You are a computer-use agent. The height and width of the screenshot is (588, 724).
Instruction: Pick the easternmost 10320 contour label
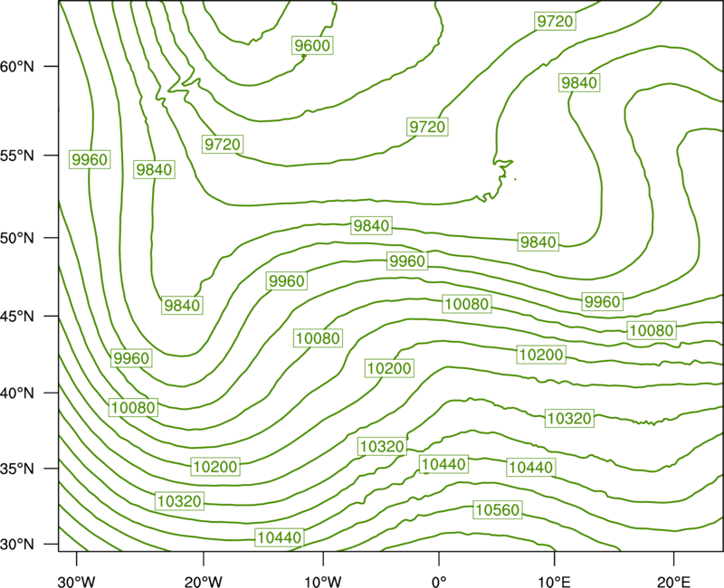[x=569, y=418]
